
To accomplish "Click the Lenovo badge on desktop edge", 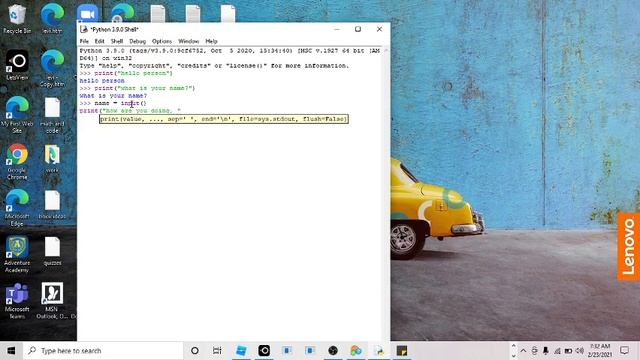I will pyautogui.click(x=629, y=247).
